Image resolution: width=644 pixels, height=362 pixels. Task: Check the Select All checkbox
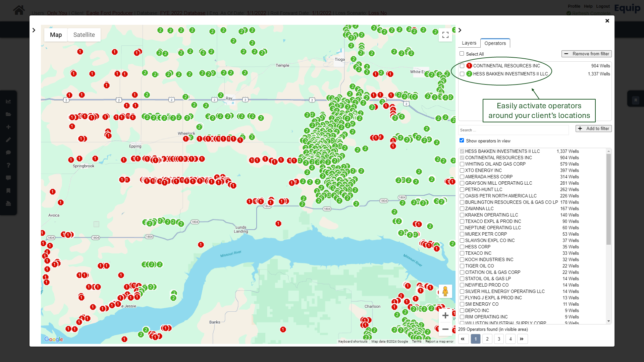pyautogui.click(x=462, y=54)
